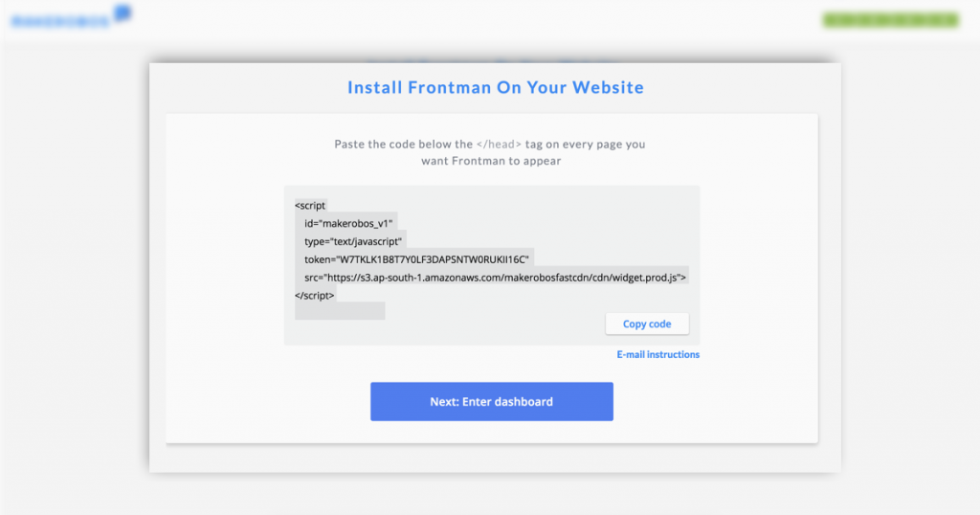The image size is (980, 515).
Task: Click the closing </script> tag line
Action: 314,295
